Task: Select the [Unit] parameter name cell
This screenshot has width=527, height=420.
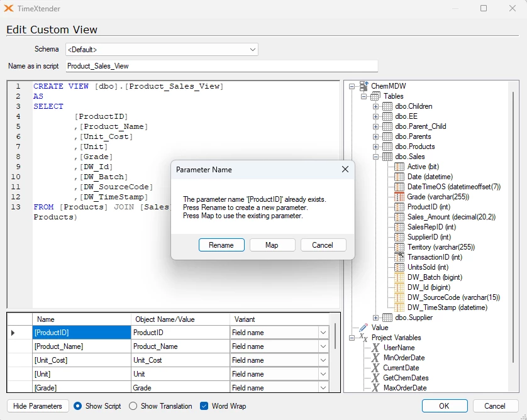Action: [82, 374]
